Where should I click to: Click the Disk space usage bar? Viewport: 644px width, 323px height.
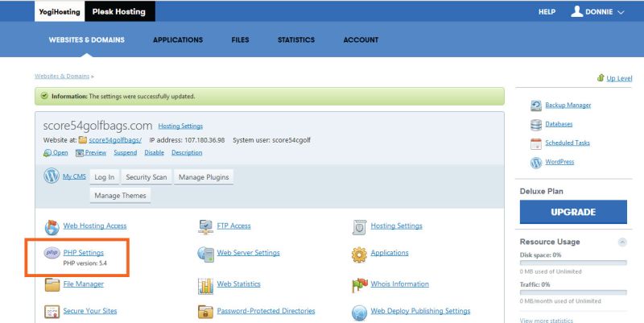click(x=573, y=263)
